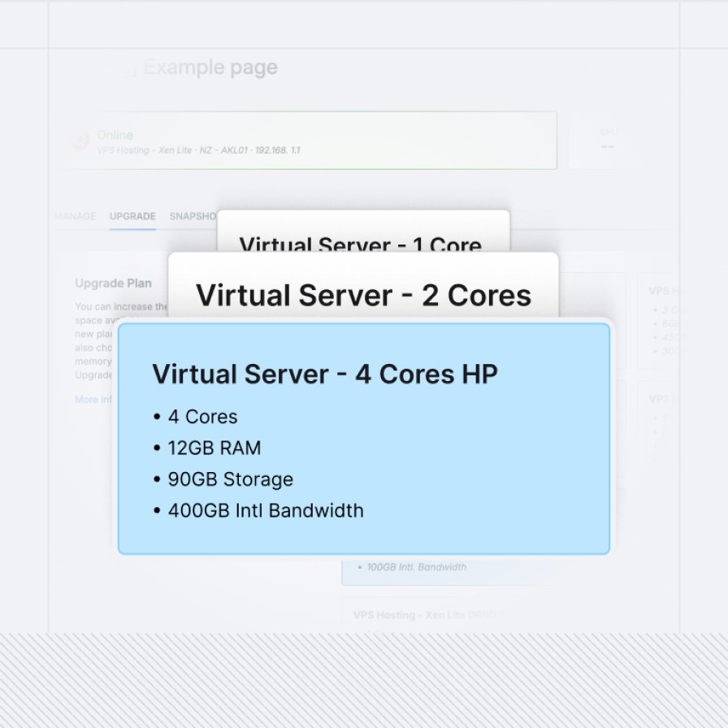
Task: Select the Virtual Server - 1 Core plan
Action: coord(362,236)
